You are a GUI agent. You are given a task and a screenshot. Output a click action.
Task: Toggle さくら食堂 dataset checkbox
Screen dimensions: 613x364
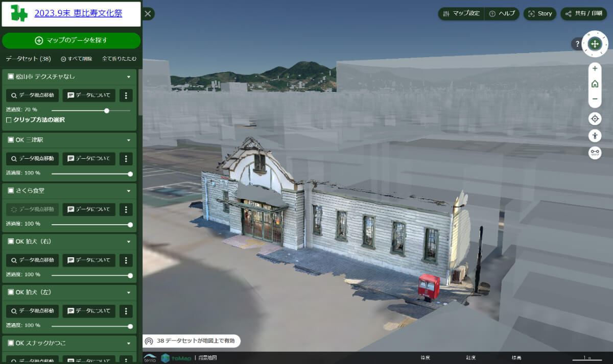coord(11,190)
